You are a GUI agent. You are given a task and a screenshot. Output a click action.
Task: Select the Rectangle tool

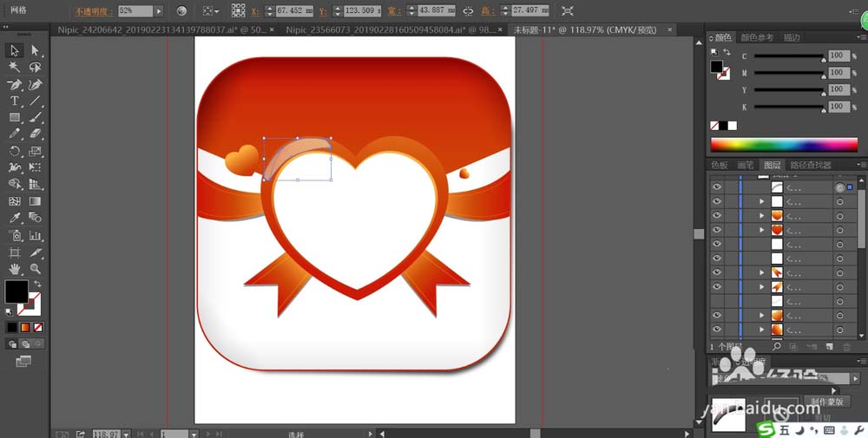tap(15, 117)
